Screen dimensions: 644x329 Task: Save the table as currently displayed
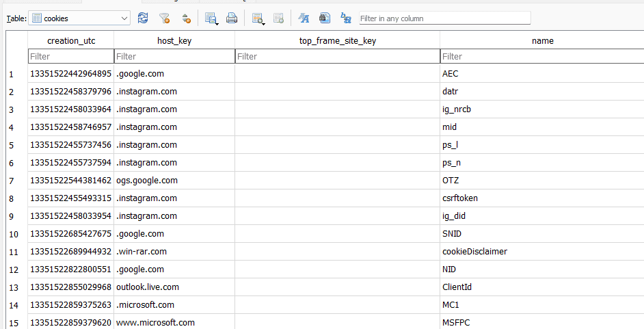210,18
